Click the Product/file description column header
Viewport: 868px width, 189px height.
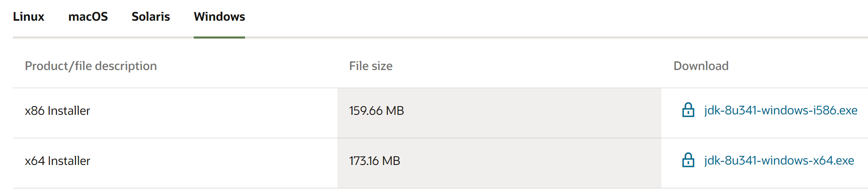[x=91, y=66]
